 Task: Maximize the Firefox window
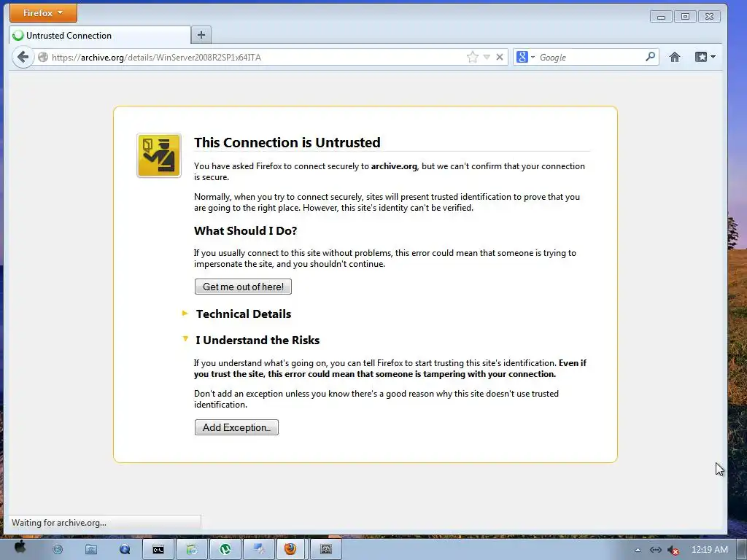click(x=685, y=17)
